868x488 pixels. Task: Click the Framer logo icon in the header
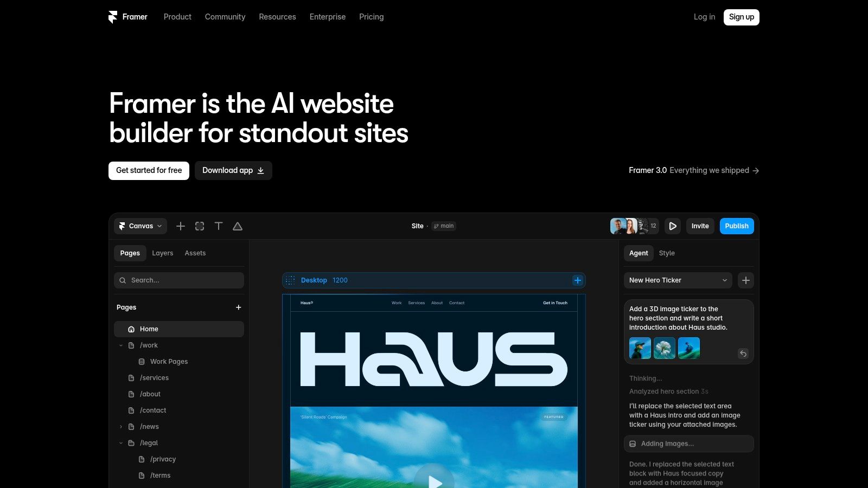click(113, 17)
